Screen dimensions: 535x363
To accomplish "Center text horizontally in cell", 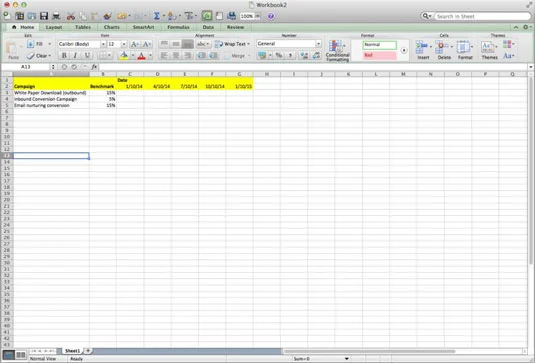I will 176,55.
